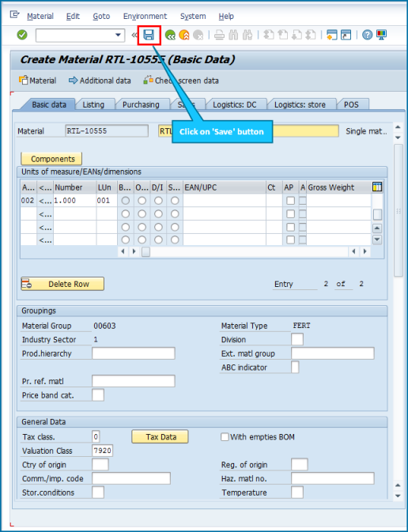Screen dimensions: 408x532
Task: Click the Create New Session icon
Action: 331,35
